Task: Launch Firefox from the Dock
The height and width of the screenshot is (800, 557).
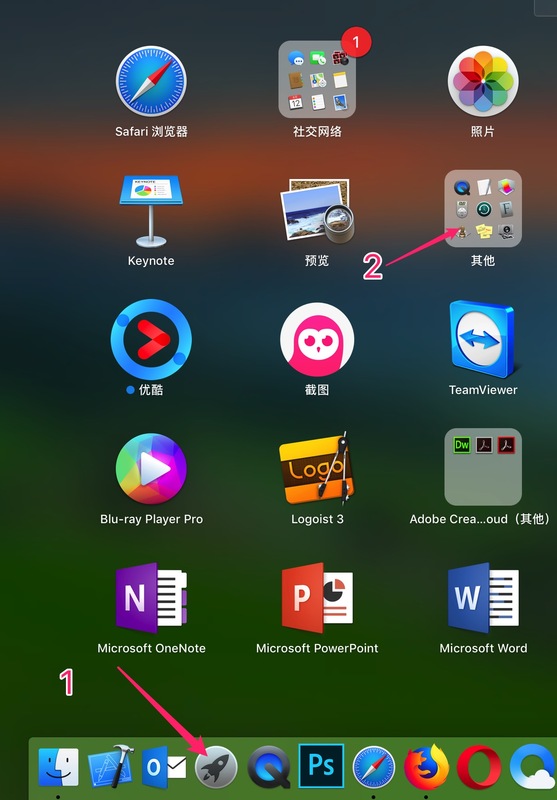Action: [426, 767]
